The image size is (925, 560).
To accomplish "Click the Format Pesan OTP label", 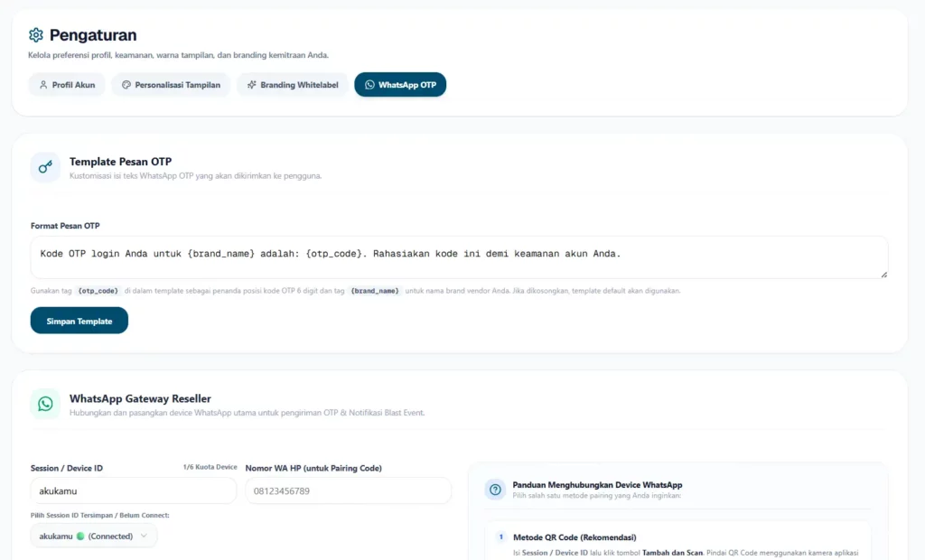I will point(65,226).
